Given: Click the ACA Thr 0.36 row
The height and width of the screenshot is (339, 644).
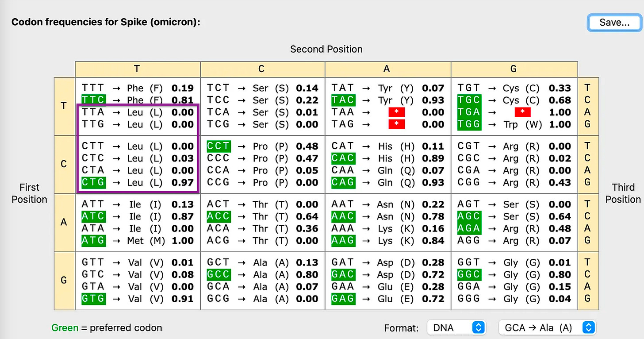Looking at the screenshot, I should click(263, 229).
